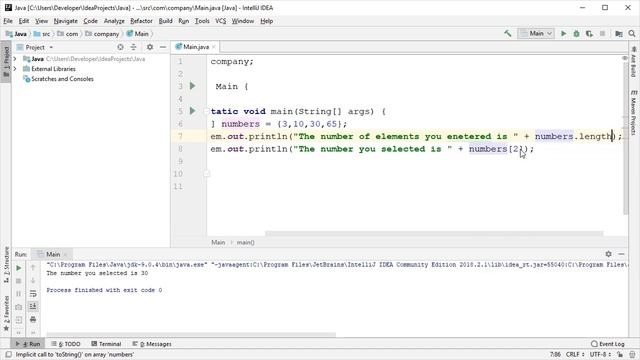Open Maven Projects side panel

pyautogui.click(x=633, y=112)
